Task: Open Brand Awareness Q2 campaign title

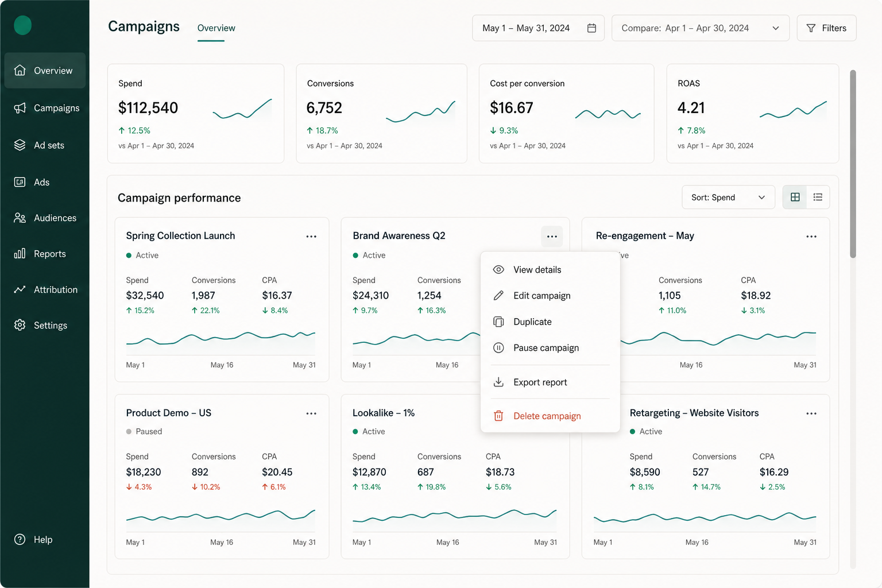Action: point(399,236)
